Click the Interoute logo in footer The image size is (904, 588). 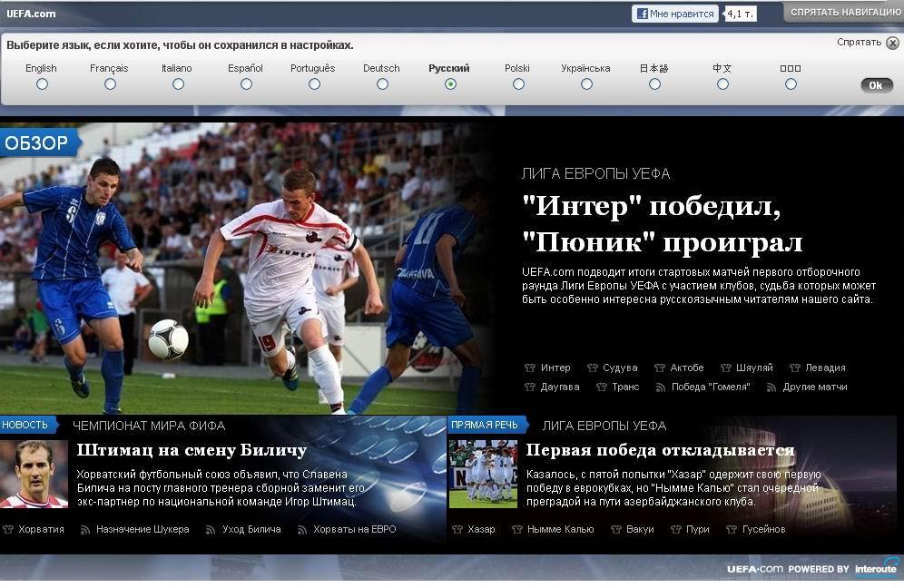876,569
